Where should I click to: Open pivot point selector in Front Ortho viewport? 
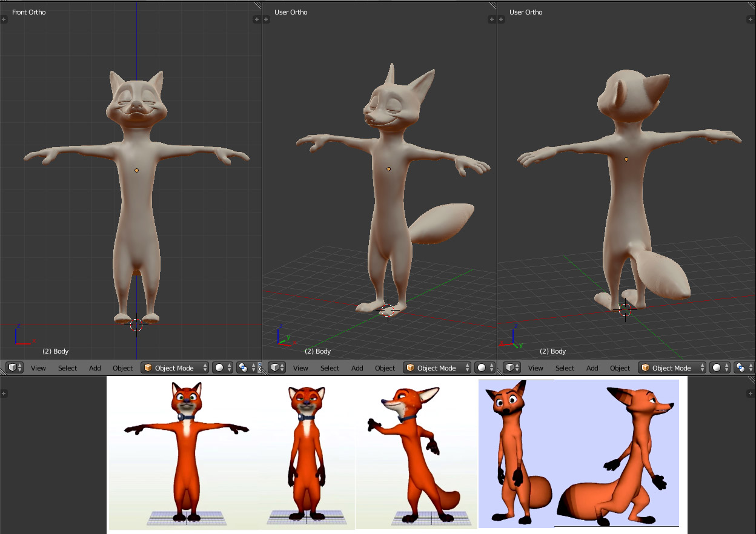[247, 368]
